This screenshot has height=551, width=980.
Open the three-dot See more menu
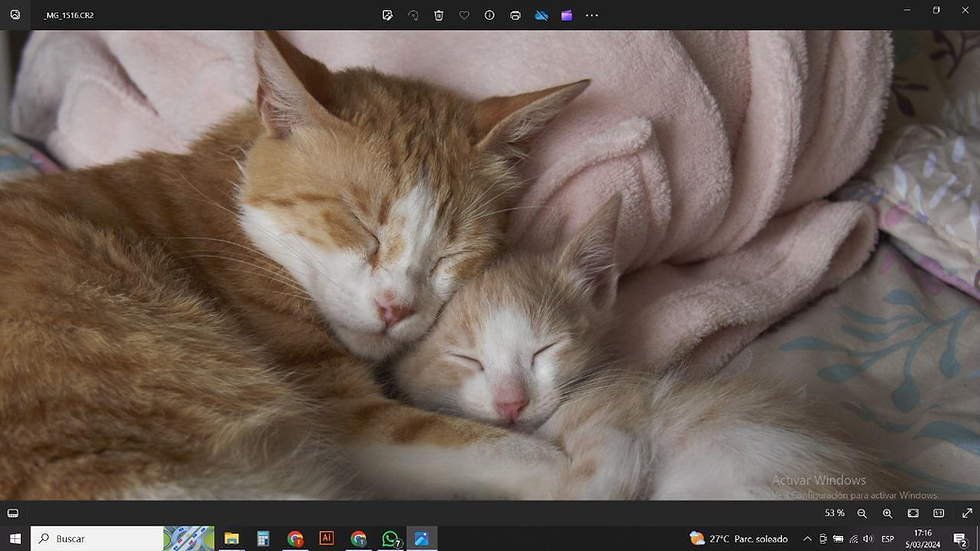click(x=592, y=15)
